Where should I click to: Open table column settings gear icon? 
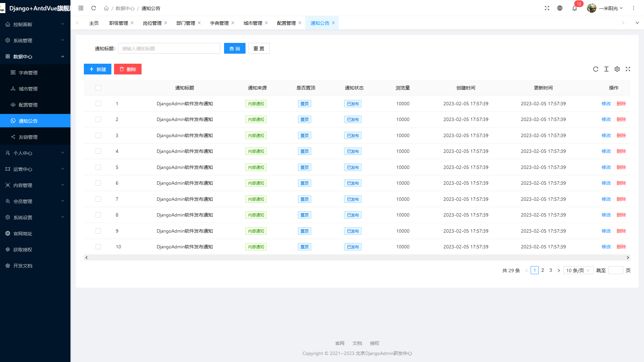click(x=617, y=69)
